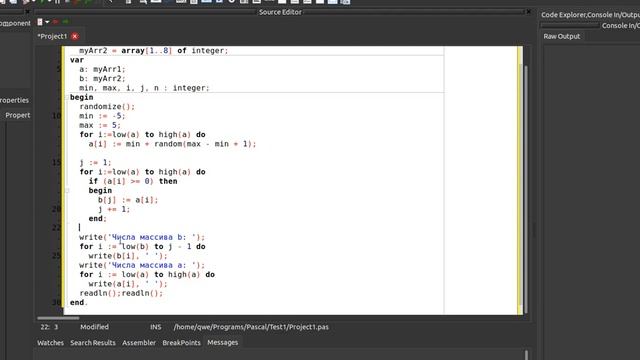Place cursor on randomize(); line
Screen dimensions: 640x360
tap(107, 107)
